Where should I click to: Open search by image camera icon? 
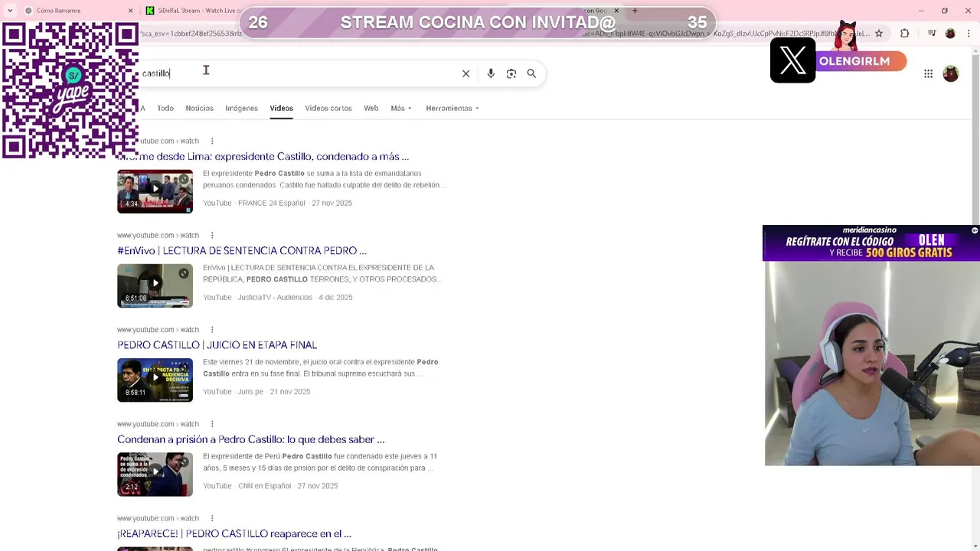click(x=511, y=73)
